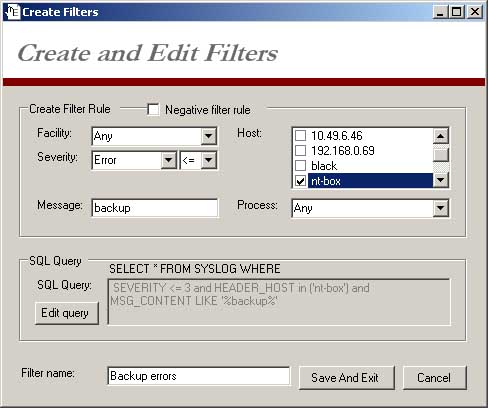Click the Create Filters title bar app icon
Screen dimensions: 488x408
[x=13, y=12]
